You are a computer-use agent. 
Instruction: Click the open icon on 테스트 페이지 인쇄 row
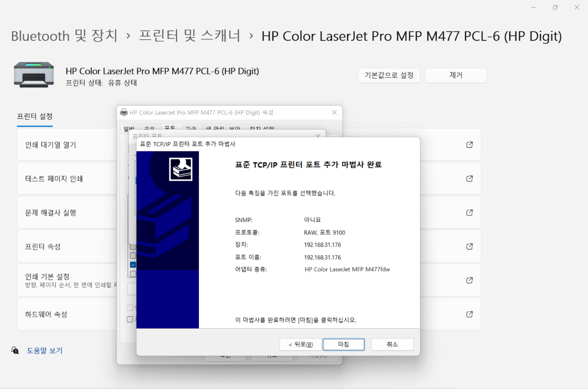pyautogui.click(x=470, y=178)
